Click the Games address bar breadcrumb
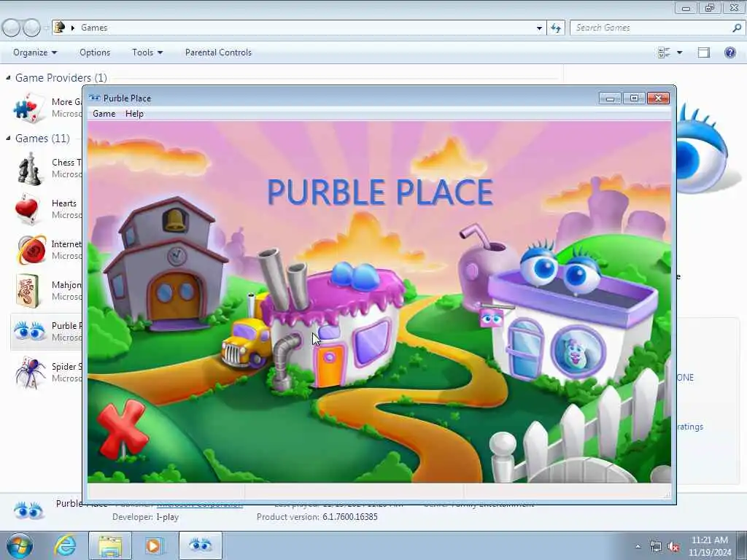This screenshot has width=747, height=560. click(x=94, y=28)
